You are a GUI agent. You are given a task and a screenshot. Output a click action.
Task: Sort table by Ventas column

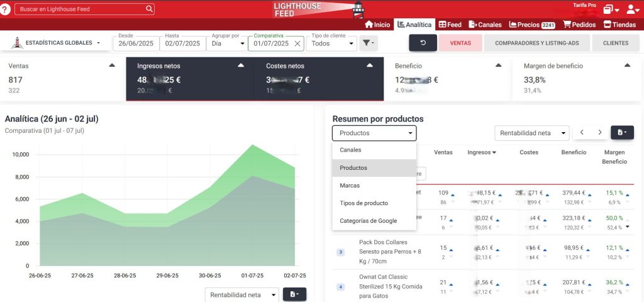point(443,152)
